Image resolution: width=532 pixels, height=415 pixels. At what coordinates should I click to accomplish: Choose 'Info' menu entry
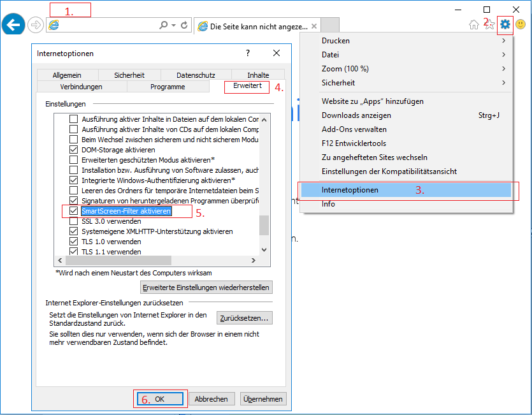[x=406, y=204]
